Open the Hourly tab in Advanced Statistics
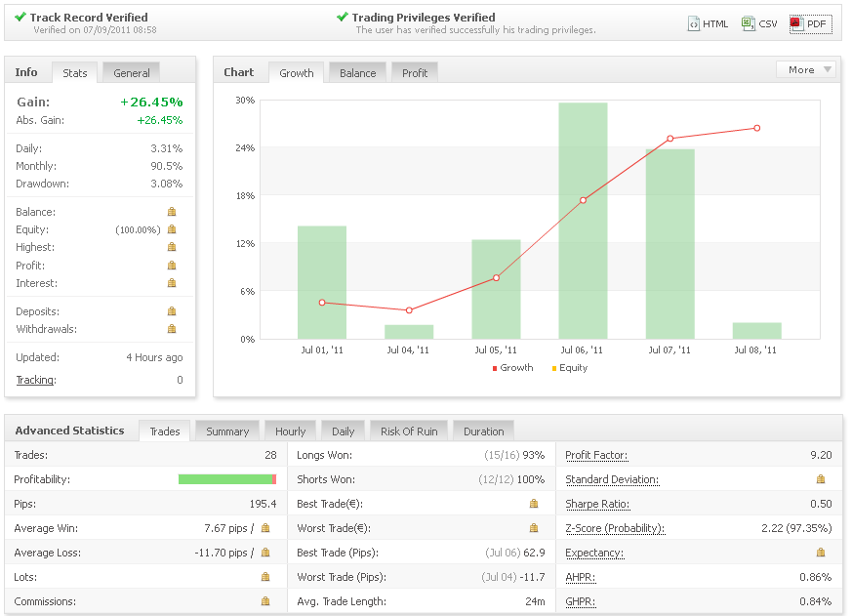The width and height of the screenshot is (852, 616). 290,431
